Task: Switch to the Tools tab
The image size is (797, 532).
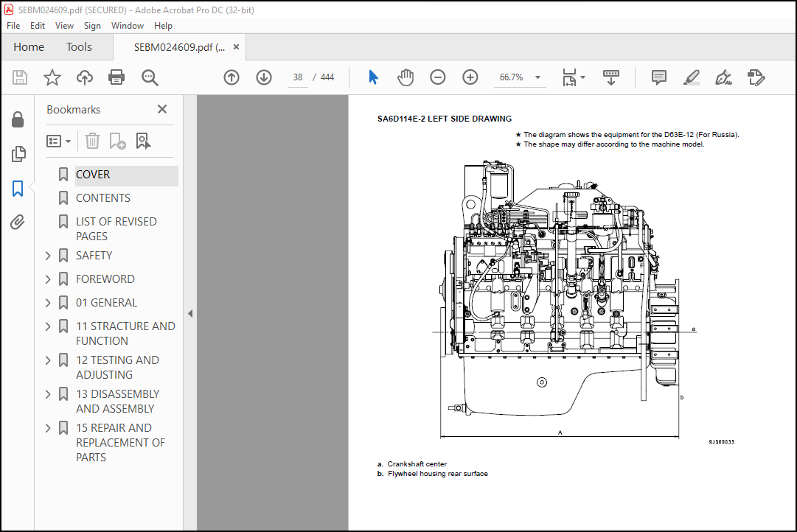Action: (79, 46)
